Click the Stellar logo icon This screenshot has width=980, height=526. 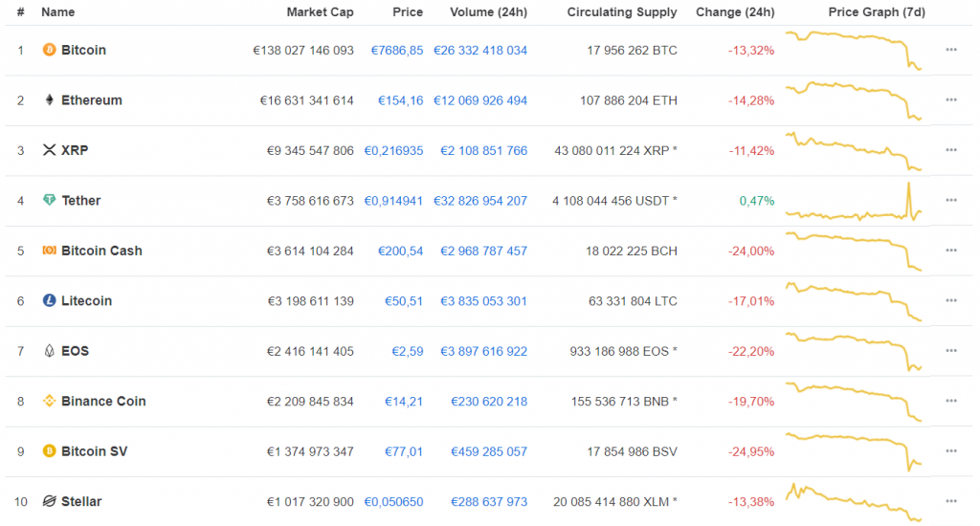tap(49, 501)
